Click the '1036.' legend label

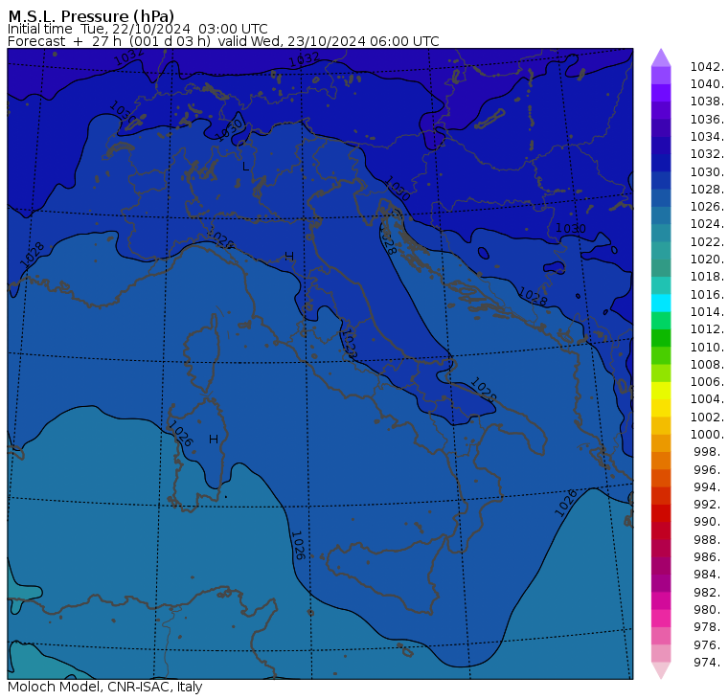tap(707, 120)
